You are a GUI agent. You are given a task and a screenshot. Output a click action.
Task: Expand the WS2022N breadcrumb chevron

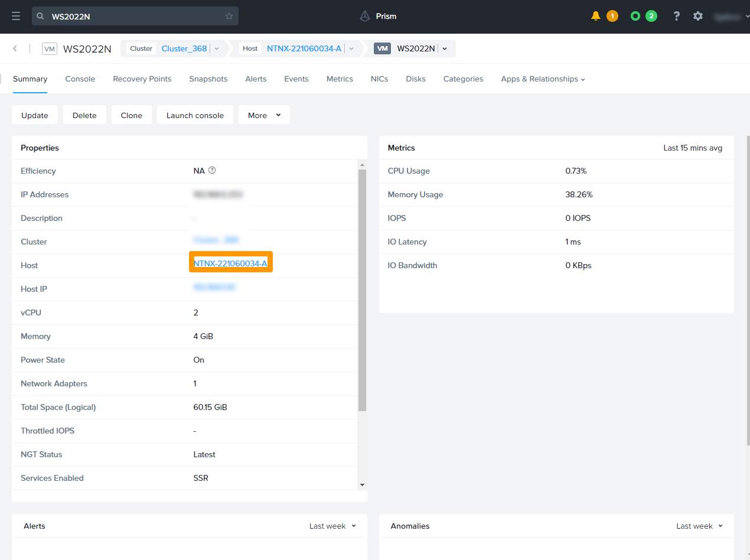[446, 48]
